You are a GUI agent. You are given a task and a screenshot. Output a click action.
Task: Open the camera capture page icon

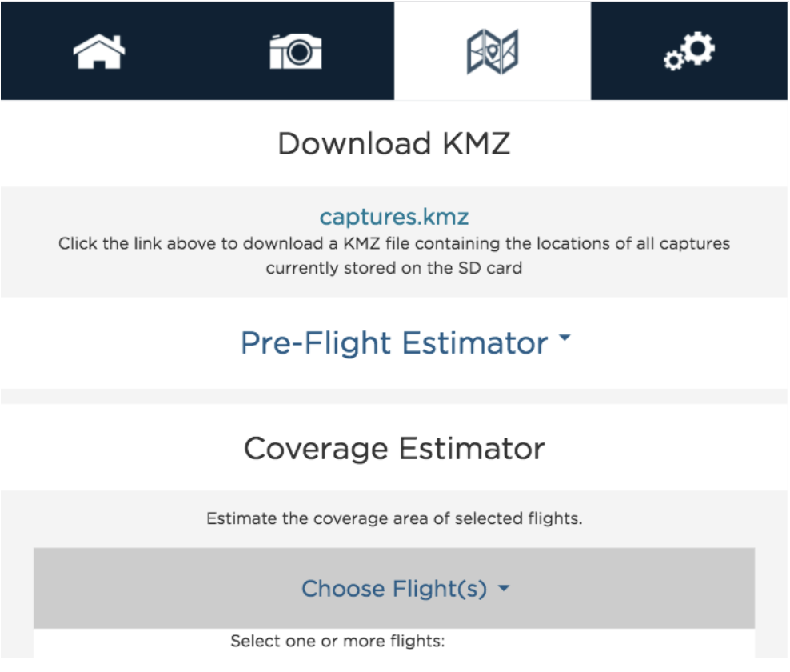point(296,51)
